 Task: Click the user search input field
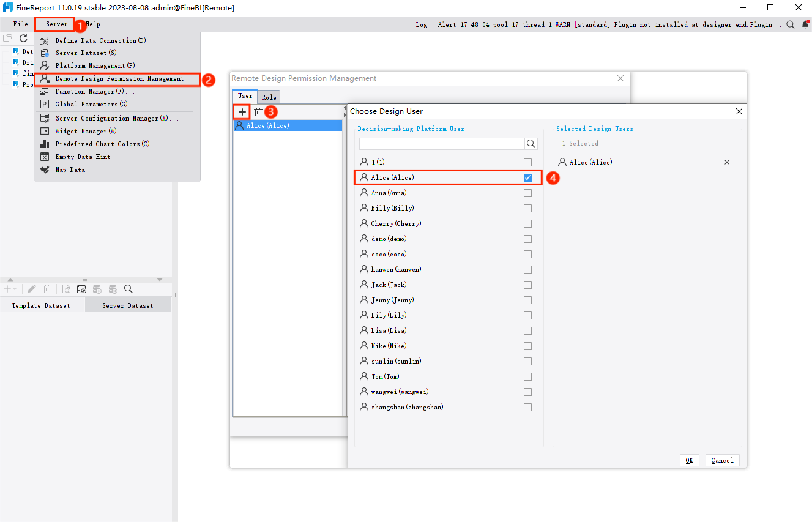[x=441, y=143]
